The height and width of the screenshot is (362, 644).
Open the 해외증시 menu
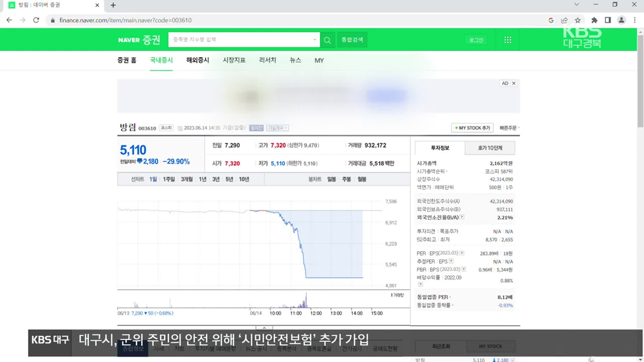click(x=198, y=60)
